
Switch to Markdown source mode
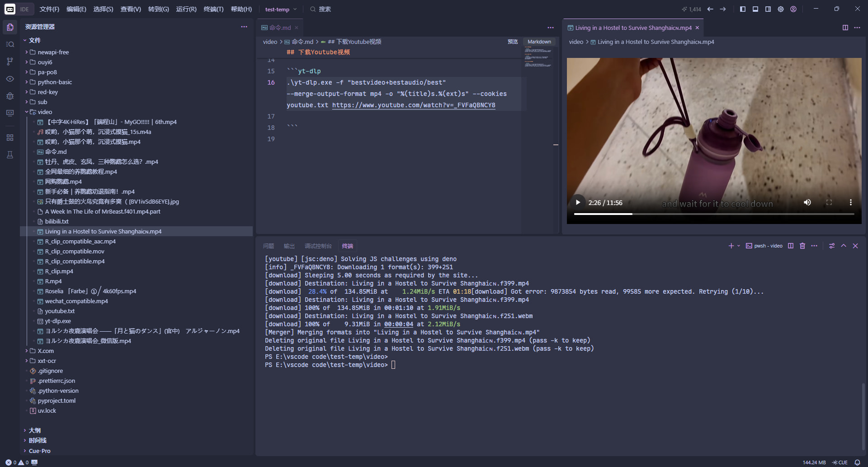539,42
